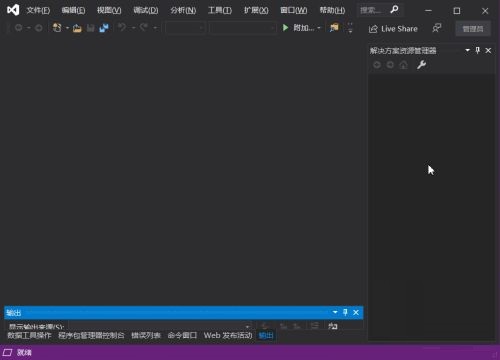Toggle auto-hide pin on Solution Explorer
This screenshot has height=360, width=500.
coord(478,50)
